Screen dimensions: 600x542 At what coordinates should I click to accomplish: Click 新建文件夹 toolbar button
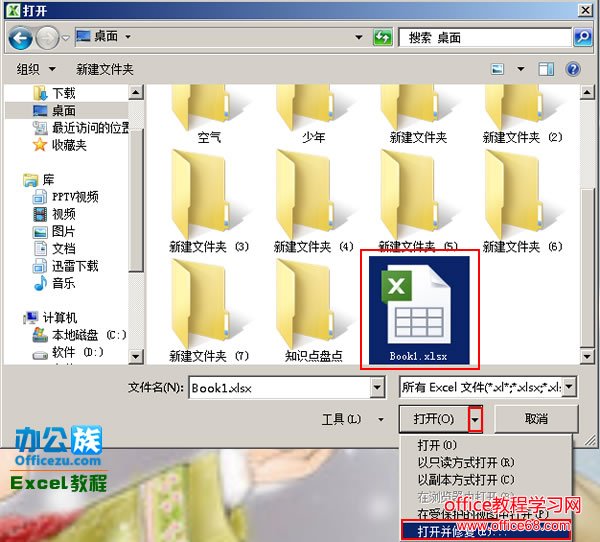point(104,69)
